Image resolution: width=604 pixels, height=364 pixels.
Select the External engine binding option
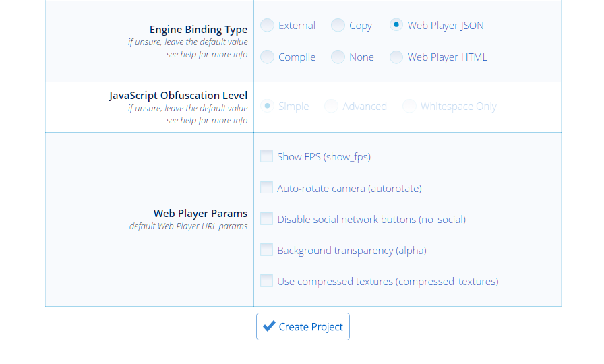(268, 26)
